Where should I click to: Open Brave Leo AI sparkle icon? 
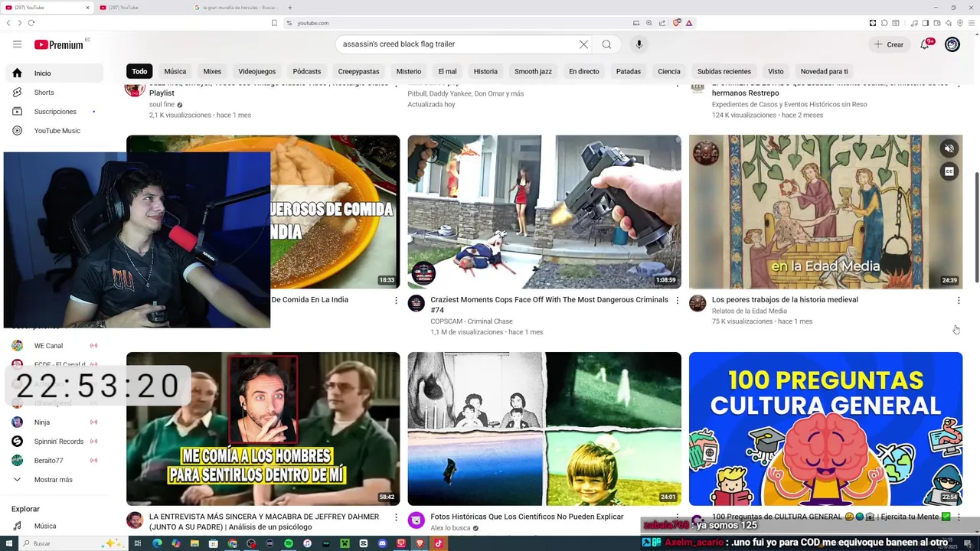pyautogui.click(x=949, y=23)
